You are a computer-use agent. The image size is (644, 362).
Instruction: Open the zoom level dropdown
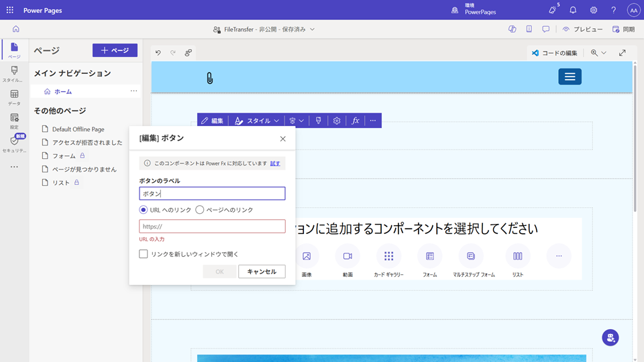point(598,53)
